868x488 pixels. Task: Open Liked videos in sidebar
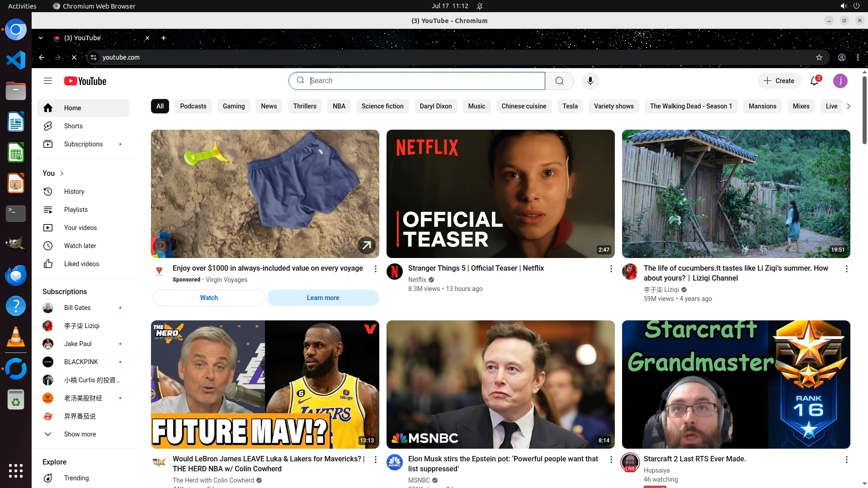click(x=81, y=264)
